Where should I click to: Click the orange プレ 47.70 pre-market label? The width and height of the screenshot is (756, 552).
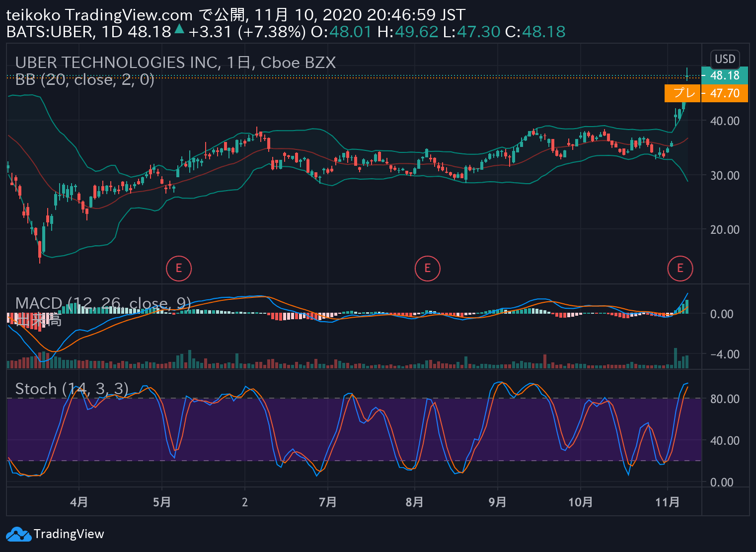(x=706, y=93)
